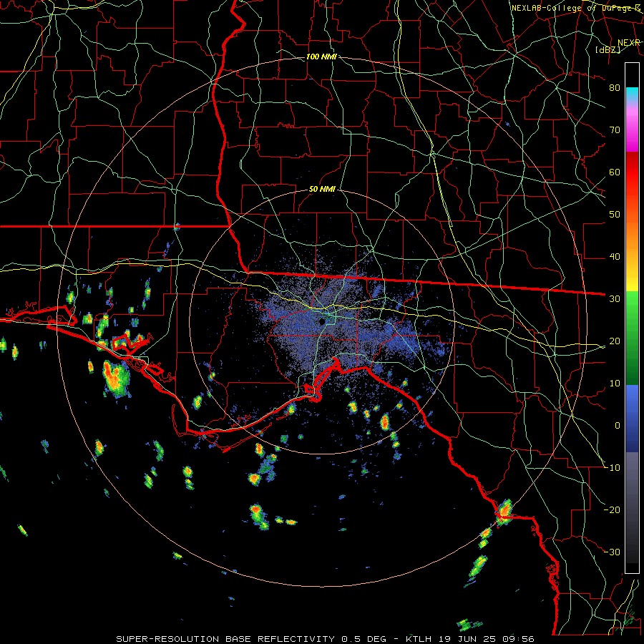The image size is (644, 644).
Task: Click the 80 value on the dBZ scale
Action: pyautogui.click(x=615, y=88)
